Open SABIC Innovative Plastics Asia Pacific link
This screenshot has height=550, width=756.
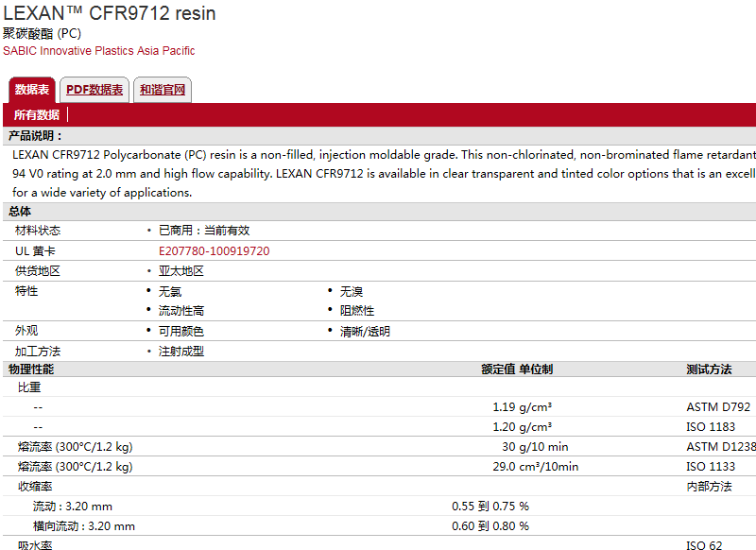pyautogui.click(x=99, y=51)
